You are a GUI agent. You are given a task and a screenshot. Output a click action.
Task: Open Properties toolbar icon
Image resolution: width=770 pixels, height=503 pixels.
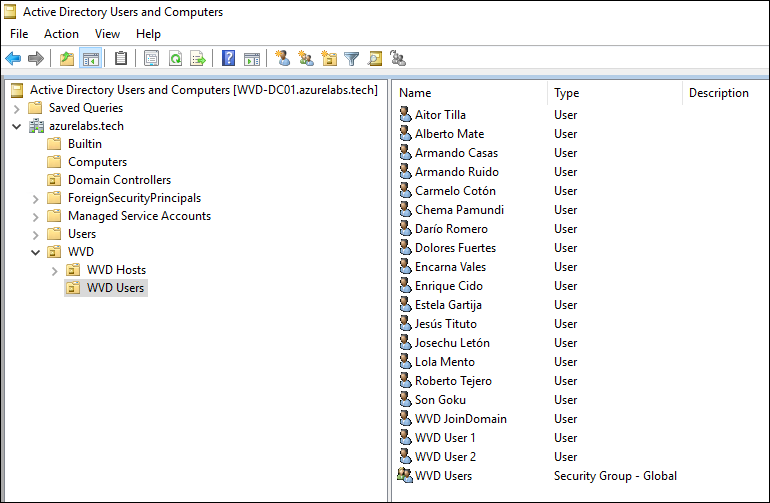(x=151, y=59)
